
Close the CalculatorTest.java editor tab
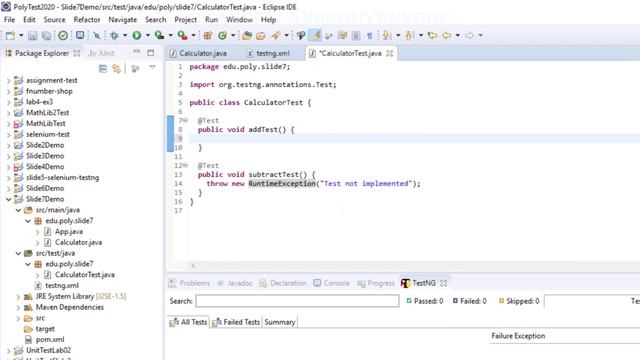390,53
